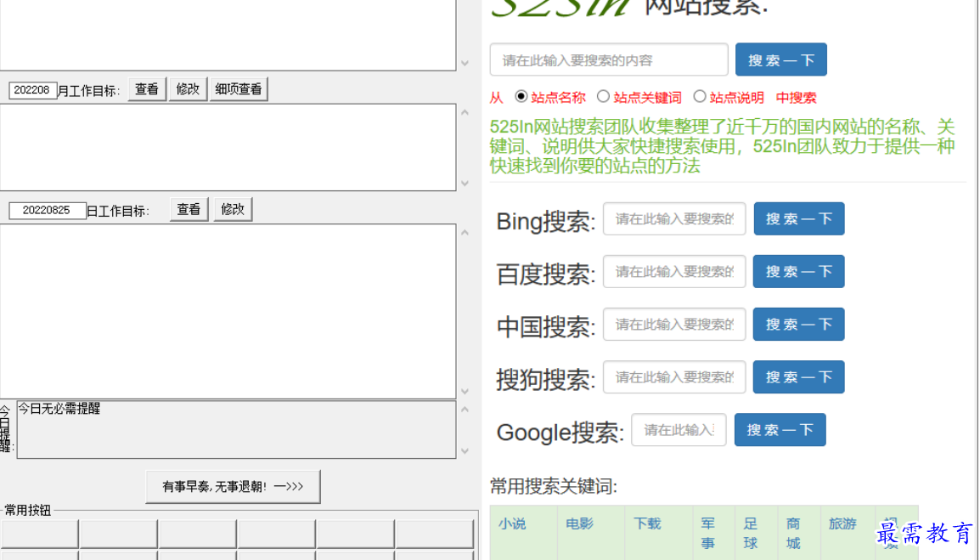Open the 旅游 keyword link

click(842, 523)
